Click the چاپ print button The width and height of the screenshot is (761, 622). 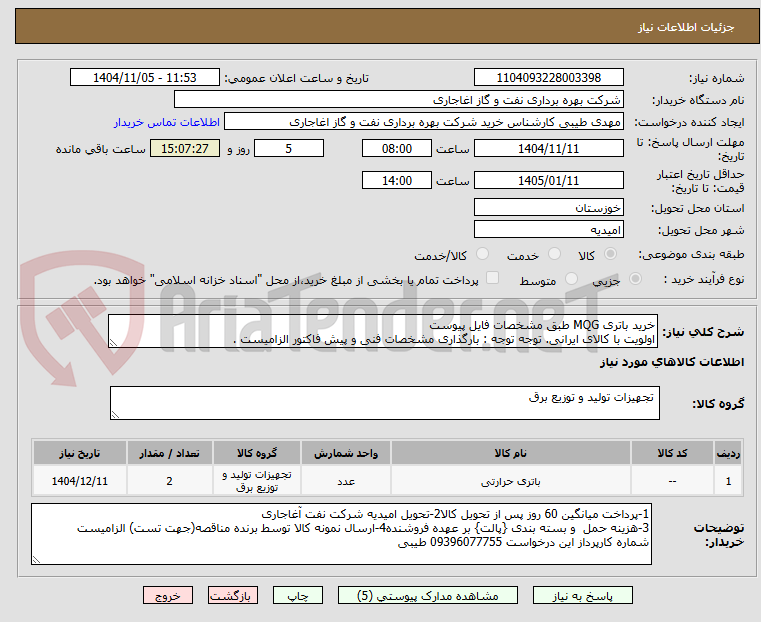coord(298,595)
